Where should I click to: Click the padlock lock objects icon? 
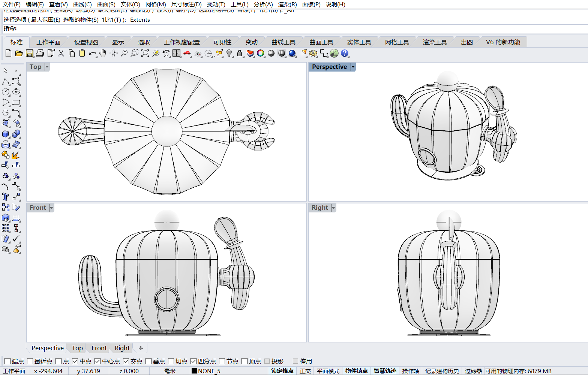(x=240, y=54)
